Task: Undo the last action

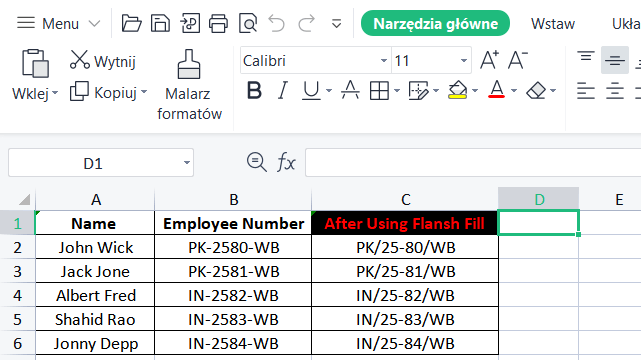Action: pos(277,23)
